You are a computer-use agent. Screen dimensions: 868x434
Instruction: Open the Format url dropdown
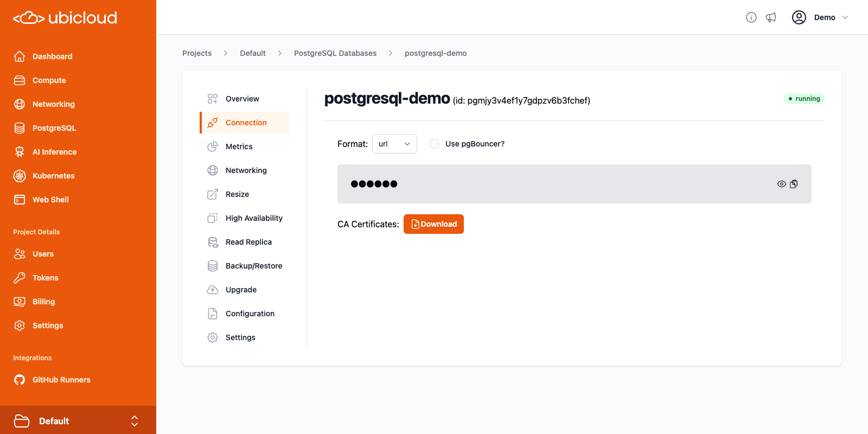pos(394,144)
